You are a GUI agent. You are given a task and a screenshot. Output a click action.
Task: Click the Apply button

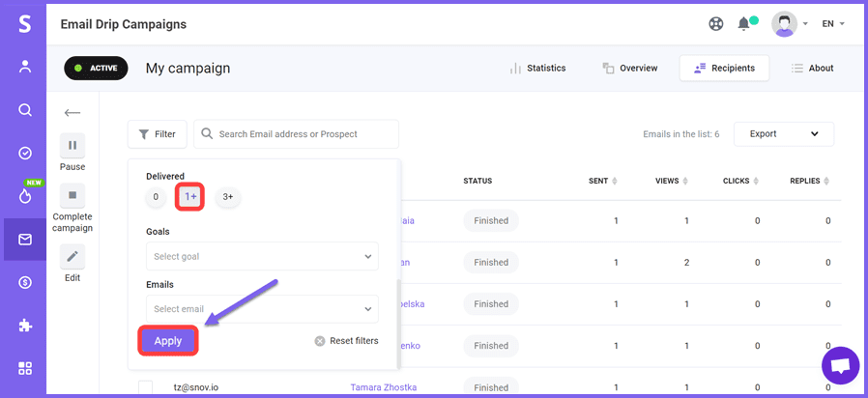168,341
